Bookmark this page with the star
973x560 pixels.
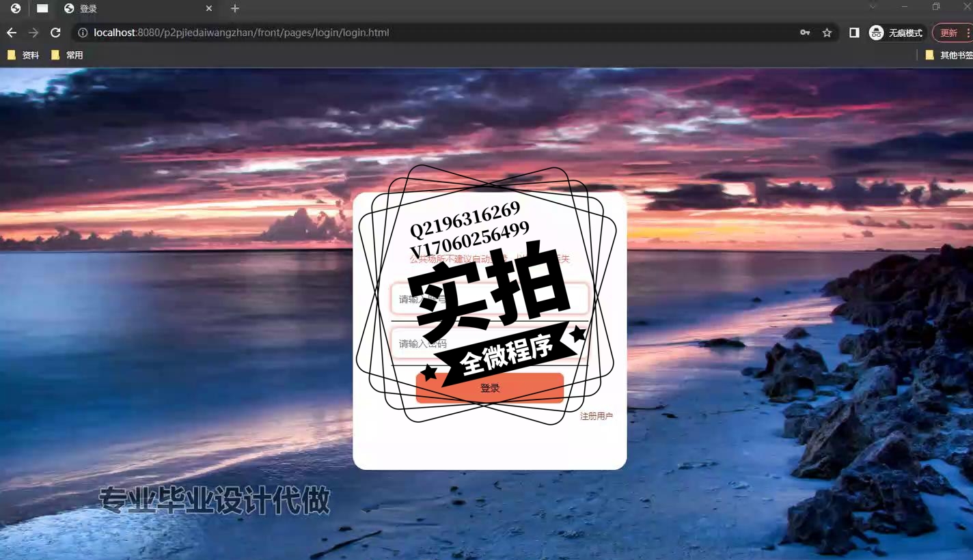[827, 33]
